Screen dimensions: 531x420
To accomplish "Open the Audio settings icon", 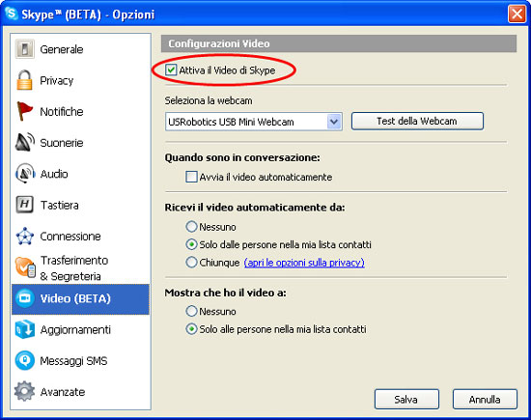I will (x=25, y=174).
